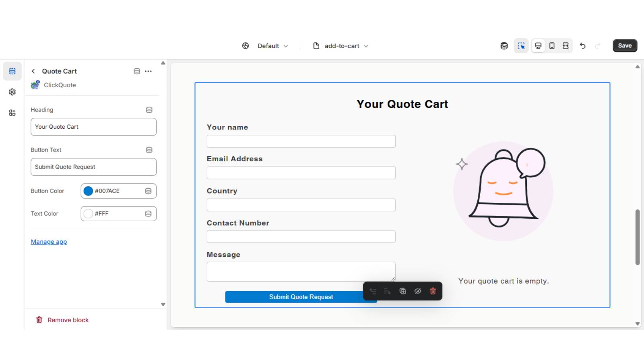Screen dimensions: 644x362
Task: Open theme settings gear icon
Action: coord(12,92)
